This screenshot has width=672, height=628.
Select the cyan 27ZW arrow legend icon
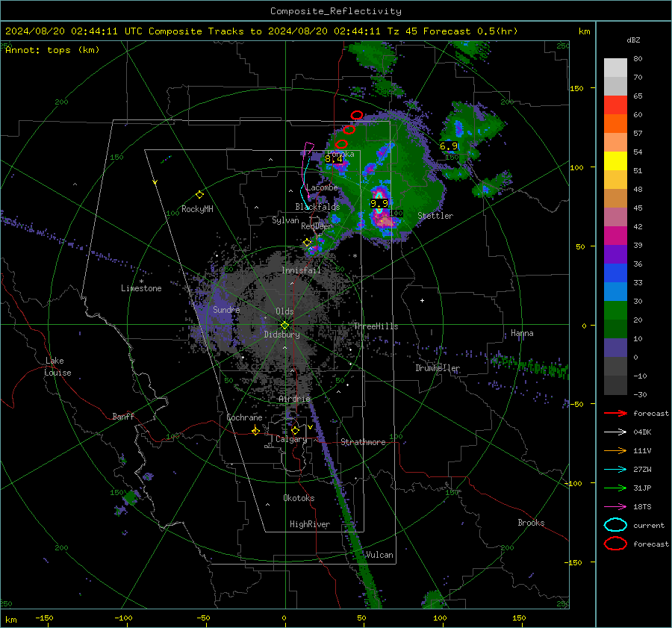click(615, 470)
